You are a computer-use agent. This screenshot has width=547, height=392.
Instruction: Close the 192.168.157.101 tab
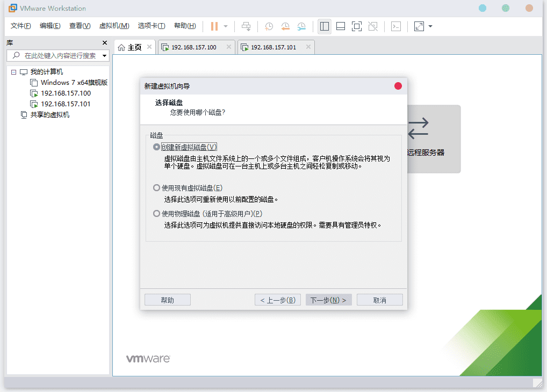[x=308, y=47]
